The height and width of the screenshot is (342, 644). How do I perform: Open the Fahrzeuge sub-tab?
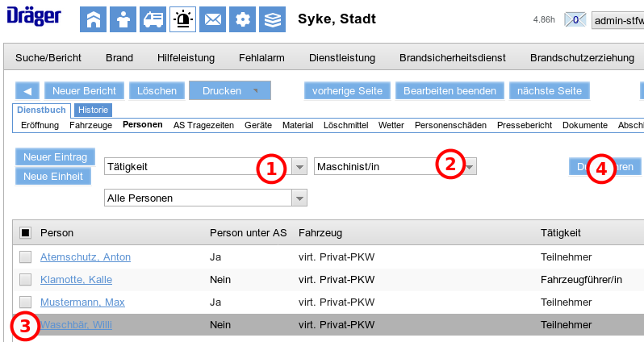coord(90,125)
